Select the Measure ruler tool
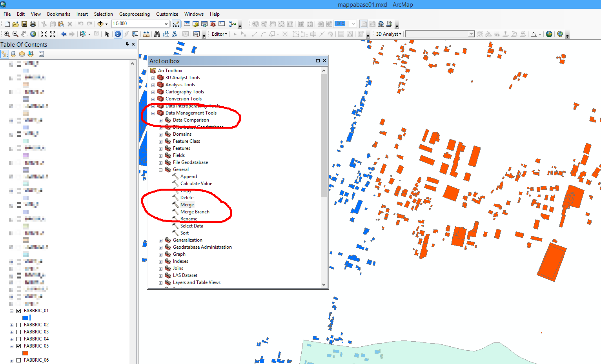The image size is (601, 364). 146,34
